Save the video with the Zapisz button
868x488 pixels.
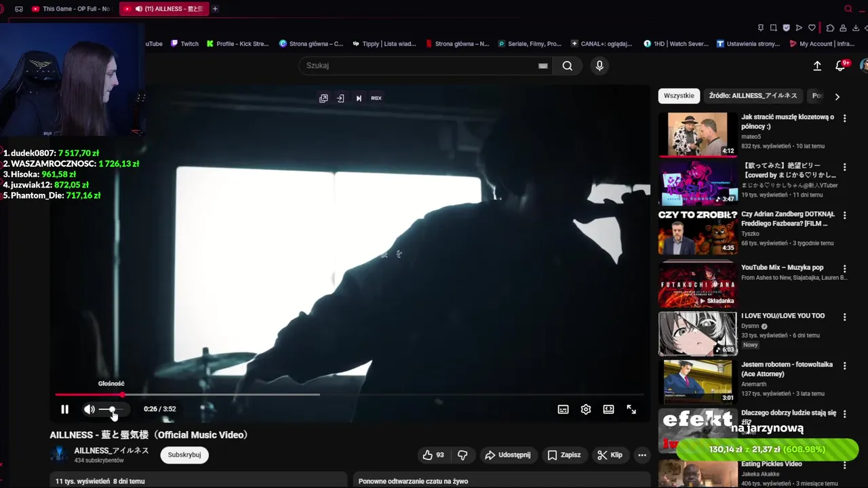tap(564, 455)
